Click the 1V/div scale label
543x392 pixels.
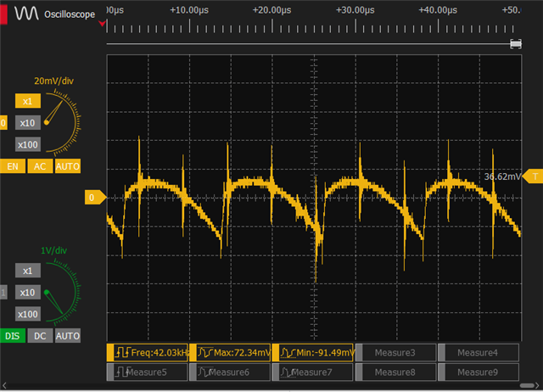[53, 250]
